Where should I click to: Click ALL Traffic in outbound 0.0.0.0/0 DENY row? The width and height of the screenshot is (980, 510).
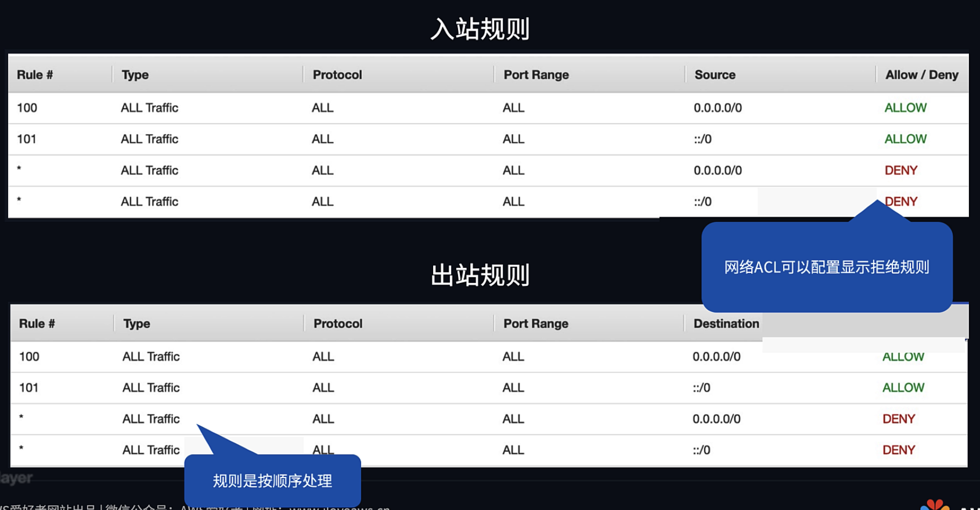(151, 419)
